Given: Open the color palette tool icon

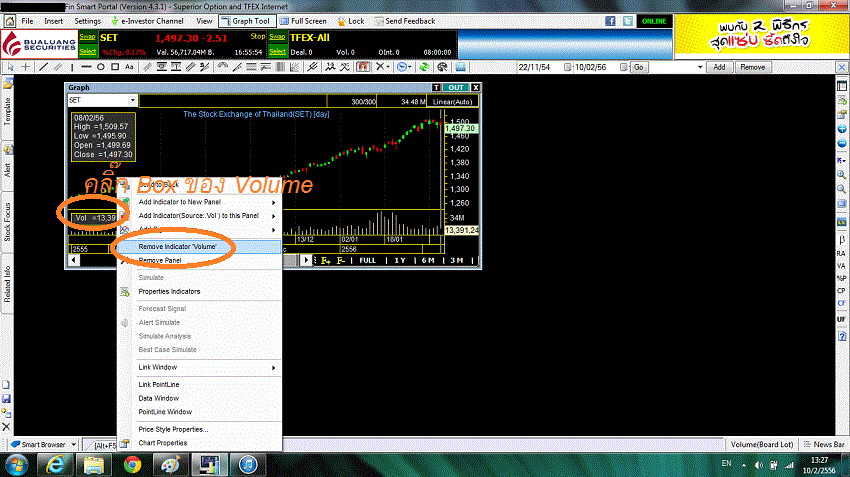Looking at the screenshot, I should (x=442, y=67).
